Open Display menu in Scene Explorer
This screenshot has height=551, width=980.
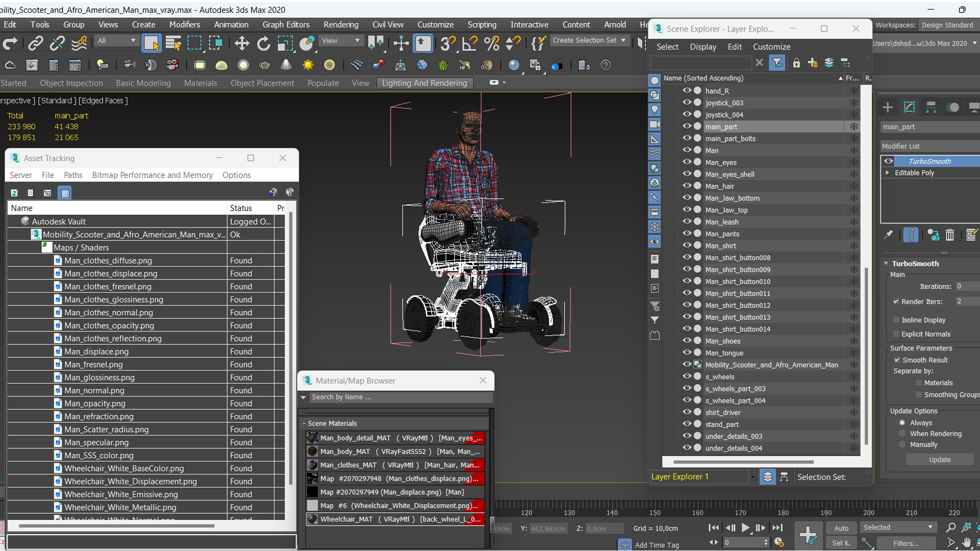coord(703,46)
